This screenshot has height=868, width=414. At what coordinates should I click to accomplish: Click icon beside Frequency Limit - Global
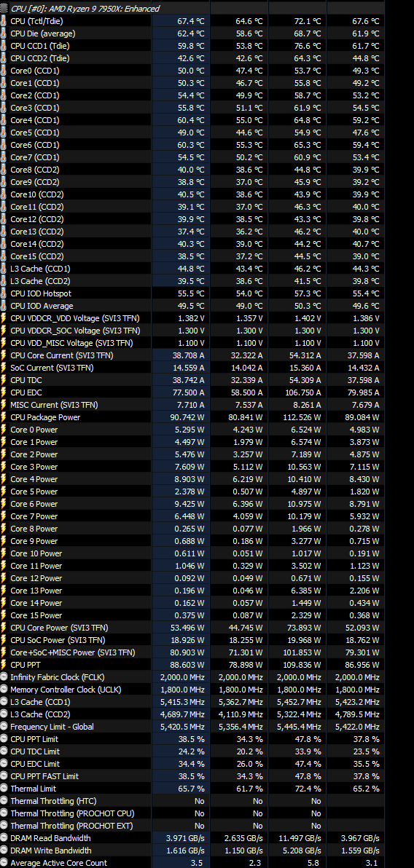4,726
